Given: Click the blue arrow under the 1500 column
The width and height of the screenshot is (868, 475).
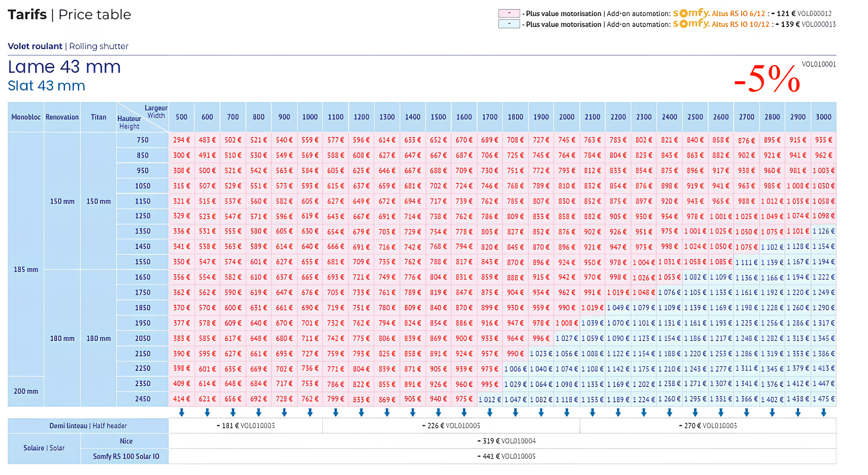Looking at the screenshot, I should pos(439,412).
